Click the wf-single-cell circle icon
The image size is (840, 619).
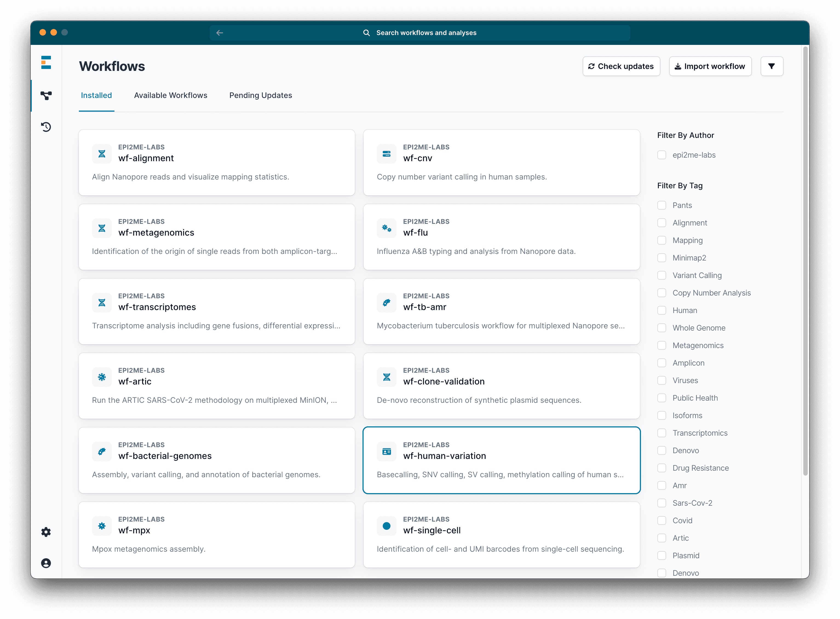[x=386, y=526]
